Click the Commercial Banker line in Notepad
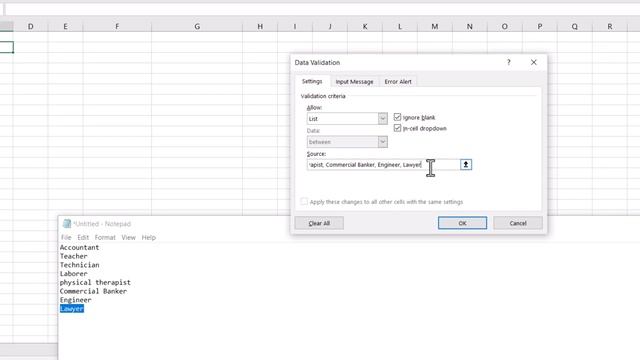The width and height of the screenshot is (640, 360). pos(93,291)
